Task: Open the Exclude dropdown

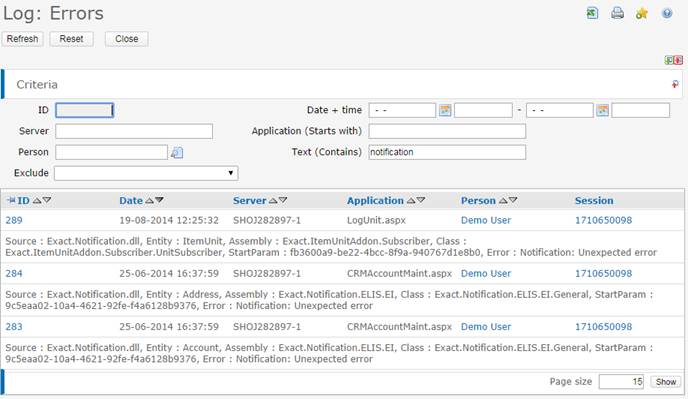Action: tap(146, 173)
